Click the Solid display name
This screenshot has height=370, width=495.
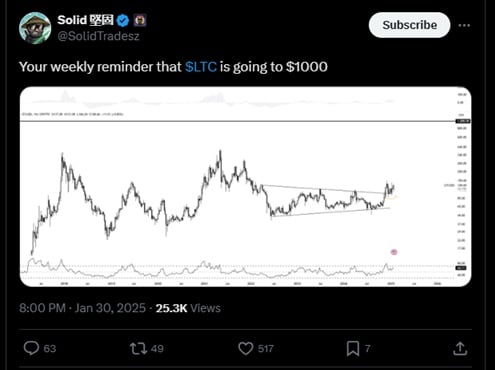tap(85, 20)
